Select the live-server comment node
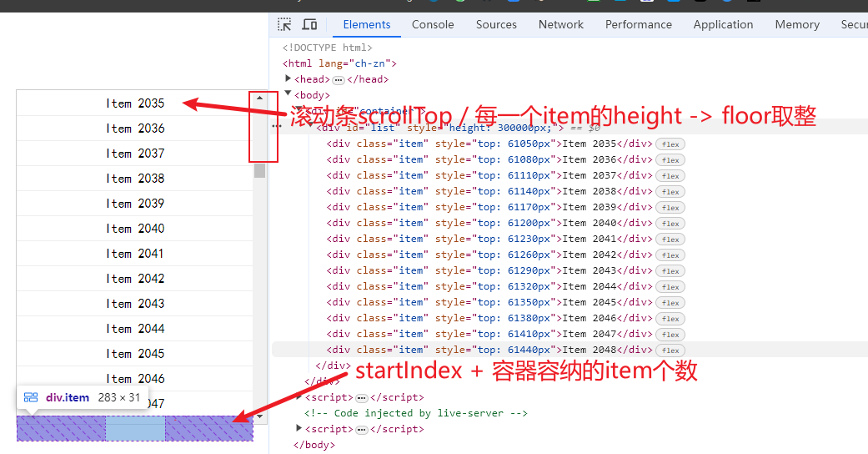This screenshot has width=868, height=454. (x=416, y=413)
